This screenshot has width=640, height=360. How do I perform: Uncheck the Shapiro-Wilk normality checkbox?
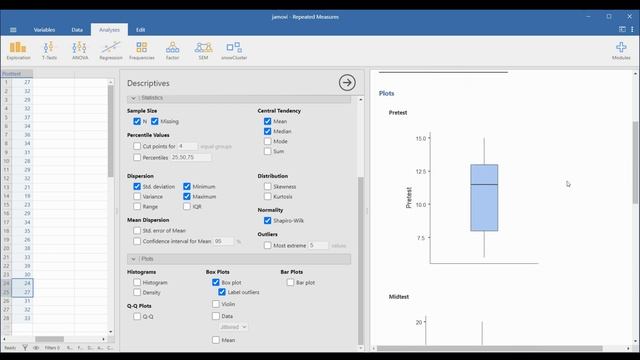(267, 220)
